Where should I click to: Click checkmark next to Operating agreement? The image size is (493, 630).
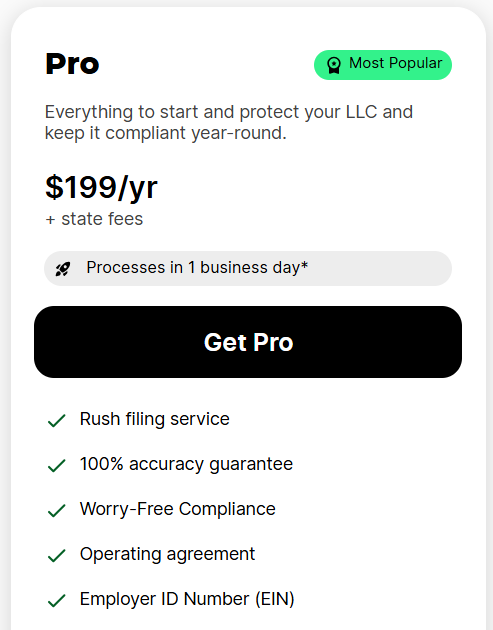(x=57, y=555)
